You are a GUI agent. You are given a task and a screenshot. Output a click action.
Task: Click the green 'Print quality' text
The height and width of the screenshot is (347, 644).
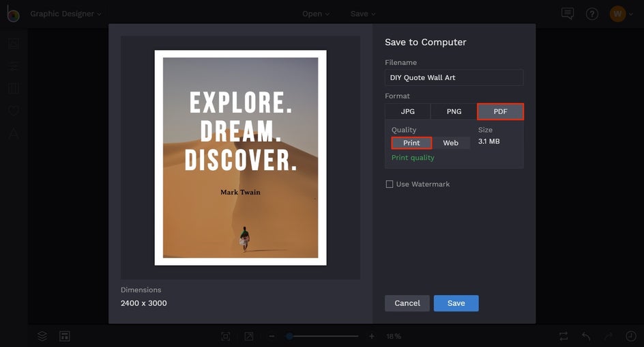tap(413, 158)
